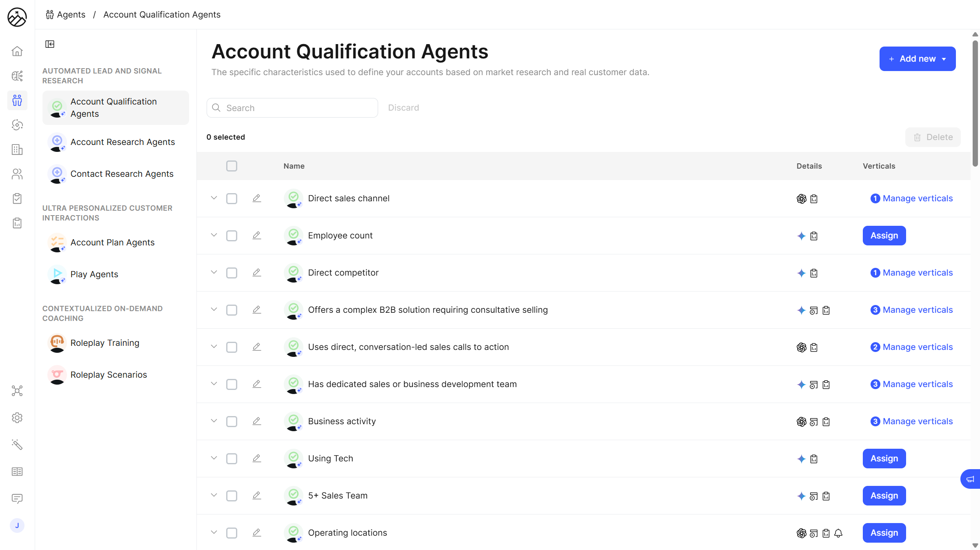The width and height of the screenshot is (980, 550).
Task: Expand the 5+ Sales Team row
Action: (x=214, y=495)
